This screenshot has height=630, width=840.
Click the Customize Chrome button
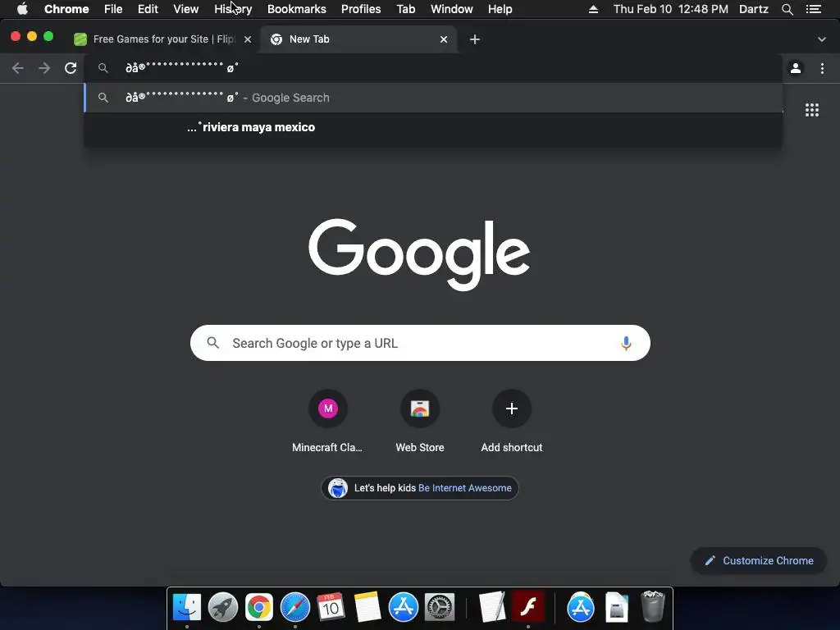759,560
